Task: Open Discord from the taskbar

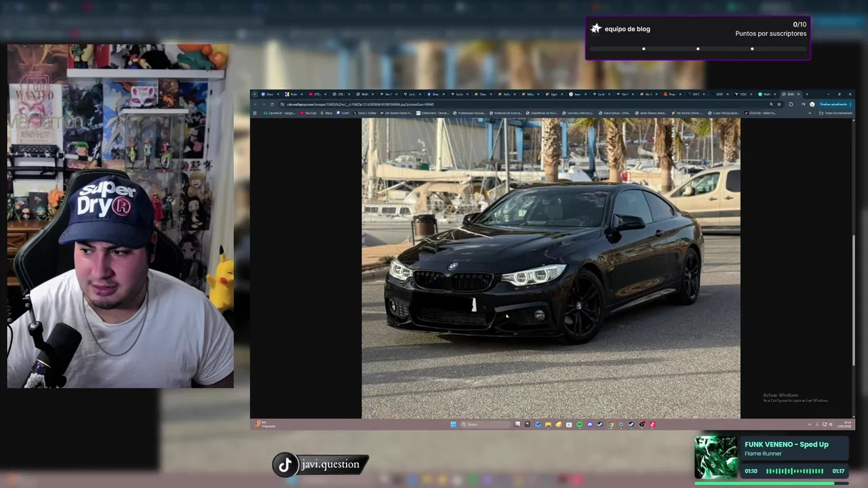Action: click(x=590, y=424)
